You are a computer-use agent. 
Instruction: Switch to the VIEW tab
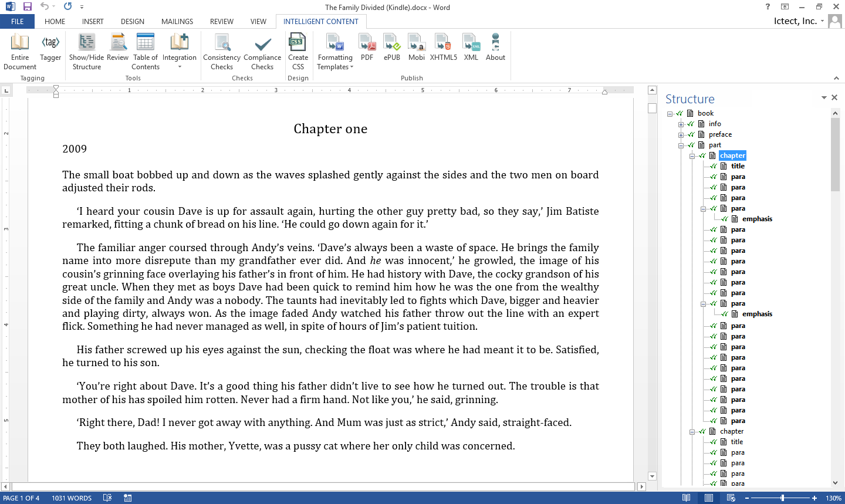(x=259, y=22)
